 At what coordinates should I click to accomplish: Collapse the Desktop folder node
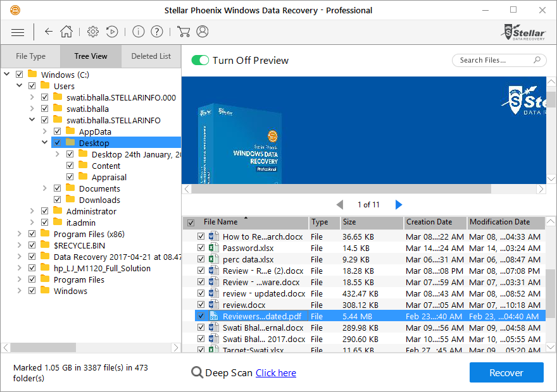[x=45, y=142]
